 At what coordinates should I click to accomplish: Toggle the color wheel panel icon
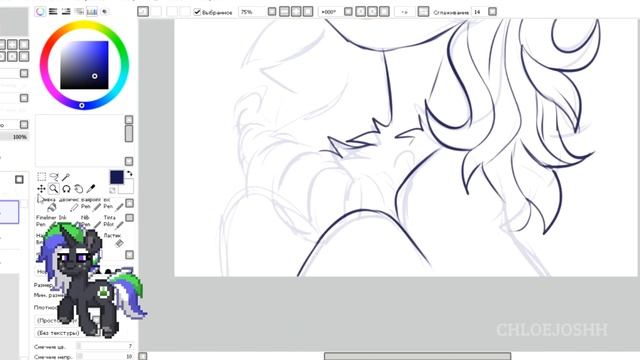click(x=40, y=12)
